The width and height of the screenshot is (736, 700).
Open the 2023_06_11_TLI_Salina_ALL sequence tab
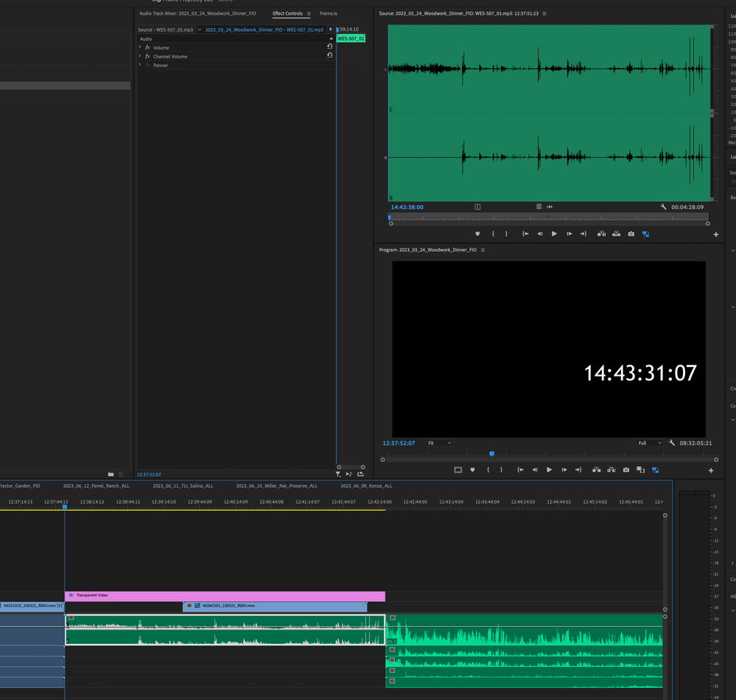tap(183, 486)
